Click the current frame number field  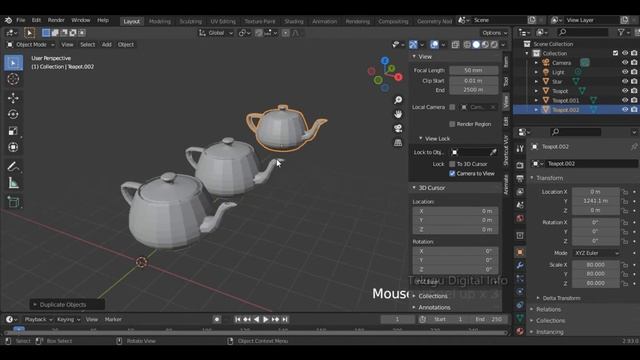(x=397, y=320)
